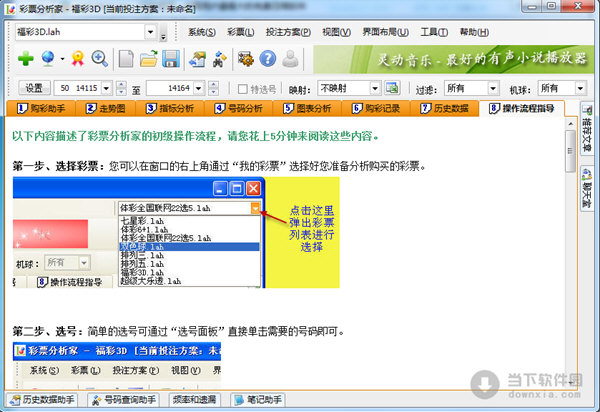Open a scheme via the folder icon

[148, 59]
